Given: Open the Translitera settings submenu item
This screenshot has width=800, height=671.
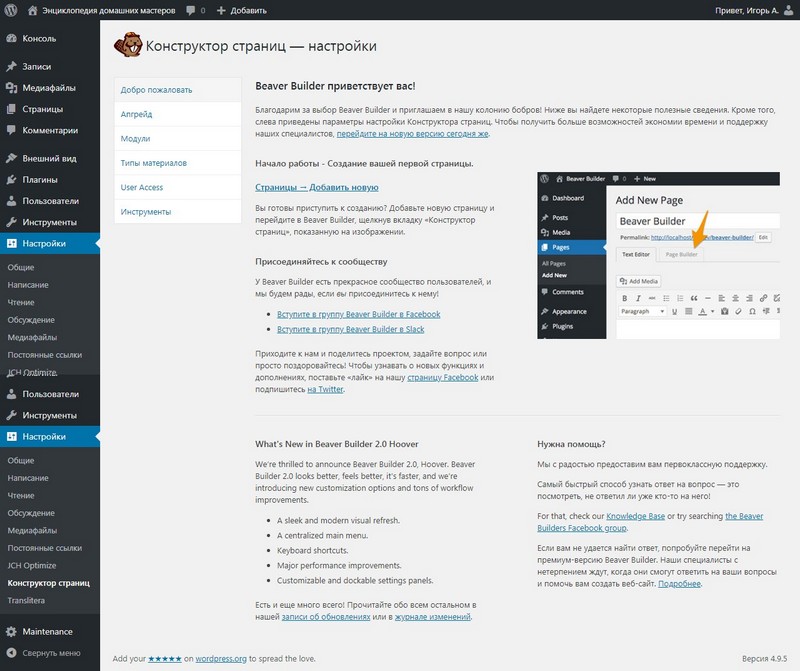Looking at the screenshot, I should [x=26, y=601].
